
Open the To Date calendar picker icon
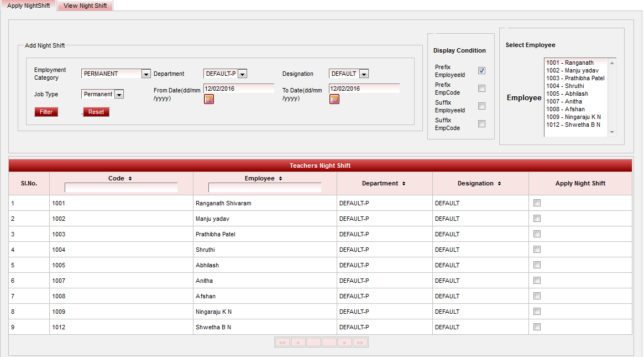coord(334,99)
